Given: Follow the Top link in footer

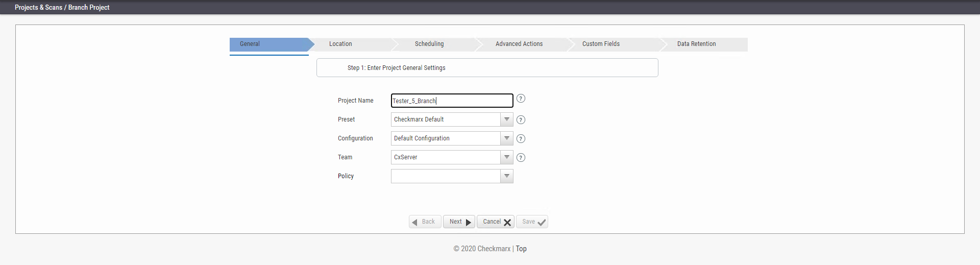Looking at the screenshot, I should click(521, 249).
